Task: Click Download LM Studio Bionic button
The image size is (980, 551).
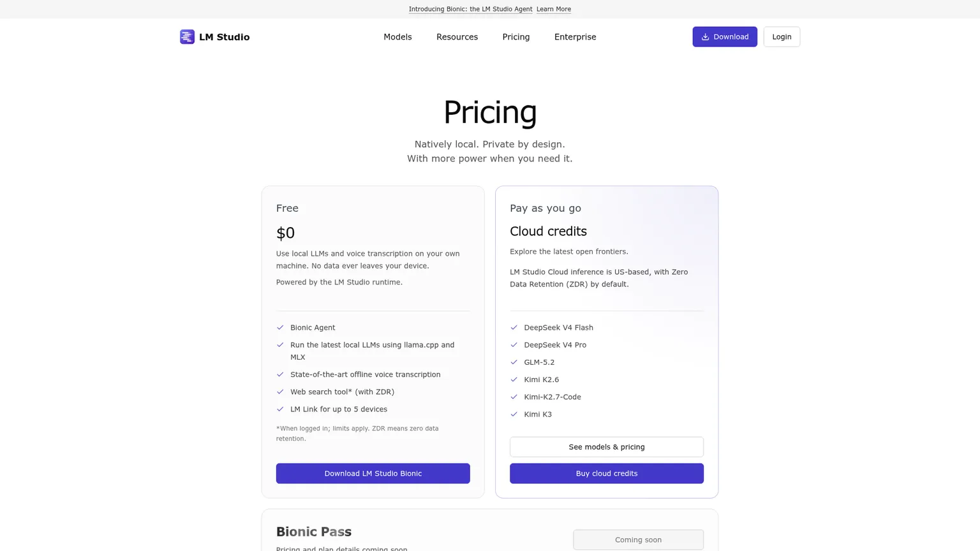Action: [x=373, y=473]
